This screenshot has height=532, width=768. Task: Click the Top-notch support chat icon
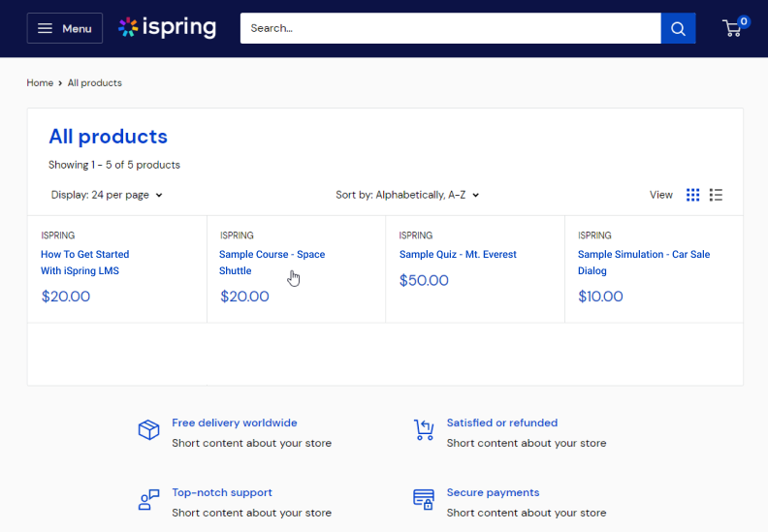click(x=149, y=500)
